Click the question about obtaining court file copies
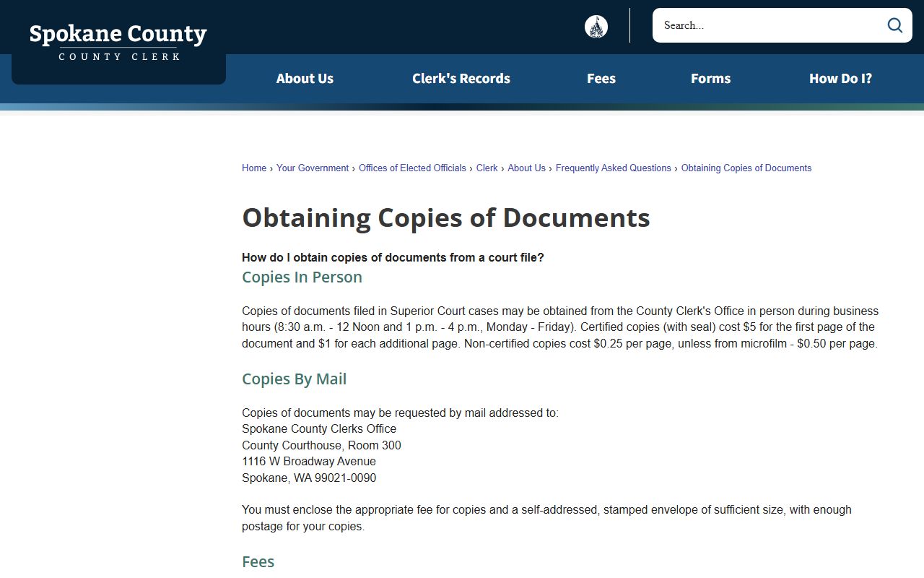 [x=393, y=258]
